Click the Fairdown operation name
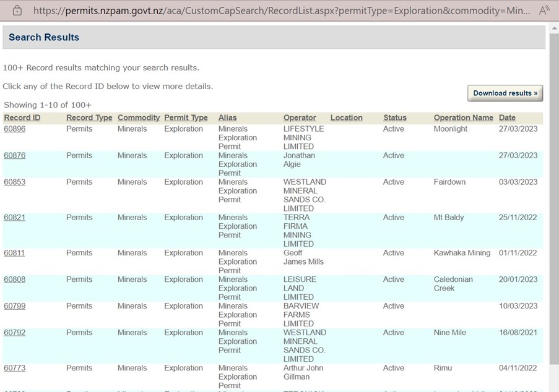559x392 pixels. coord(449,182)
